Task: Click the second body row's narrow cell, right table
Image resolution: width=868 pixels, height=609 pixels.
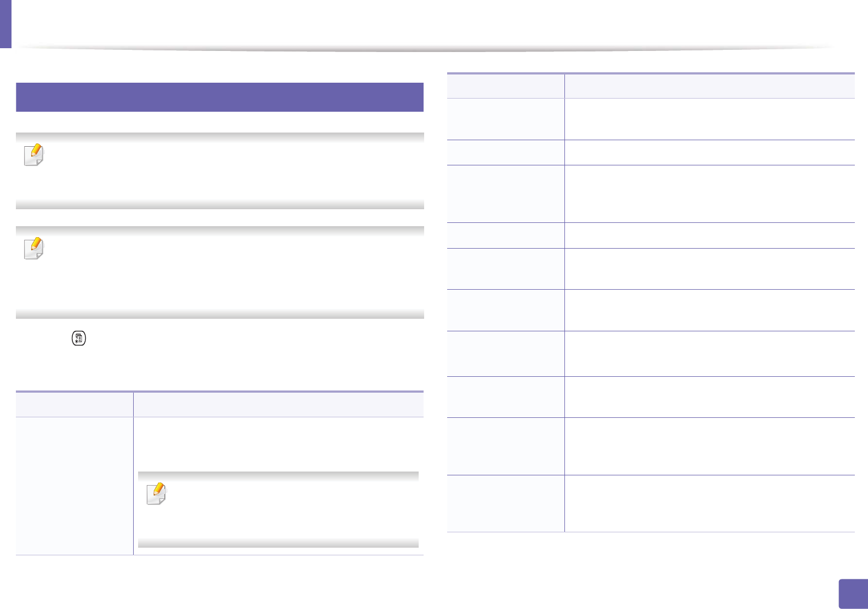Action: 505,152
